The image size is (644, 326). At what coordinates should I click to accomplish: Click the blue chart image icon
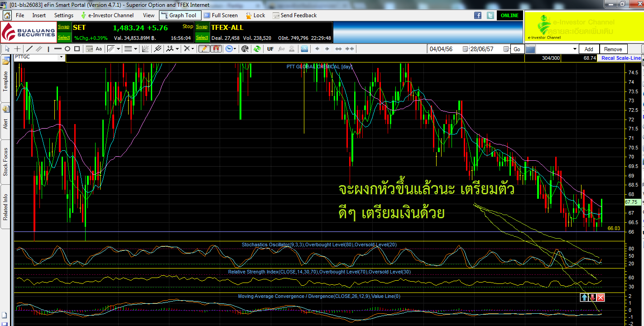(304, 49)
